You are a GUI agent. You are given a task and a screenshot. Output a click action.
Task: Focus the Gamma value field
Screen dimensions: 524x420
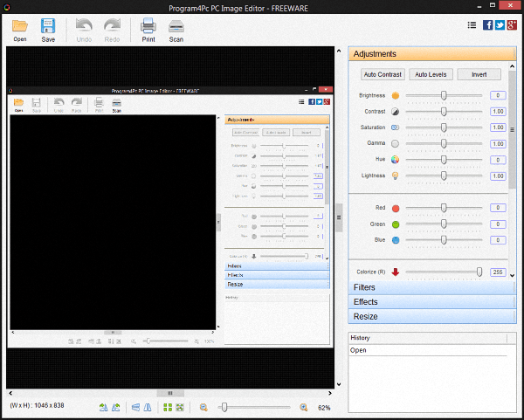[498, 144]
